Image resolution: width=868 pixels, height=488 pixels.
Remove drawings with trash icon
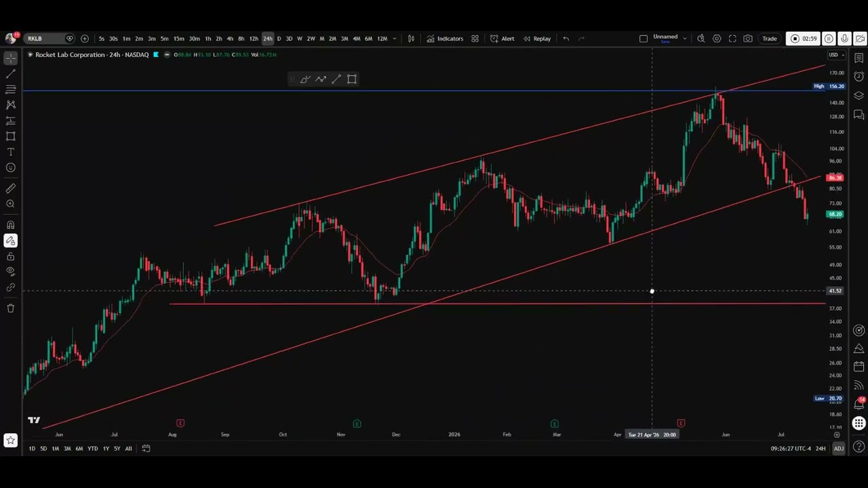(x=11, y=308)
